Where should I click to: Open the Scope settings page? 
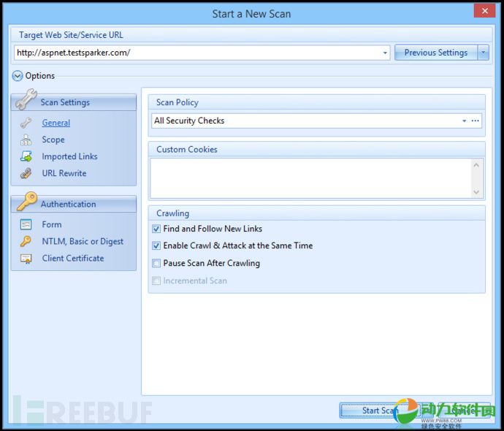point(53,140)
